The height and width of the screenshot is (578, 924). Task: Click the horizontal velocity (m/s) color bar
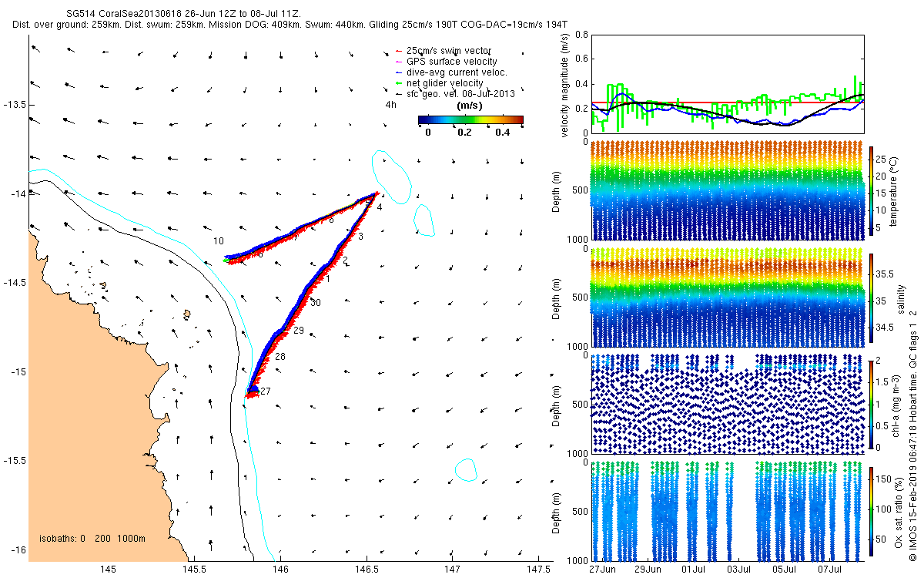click(470, 119)
